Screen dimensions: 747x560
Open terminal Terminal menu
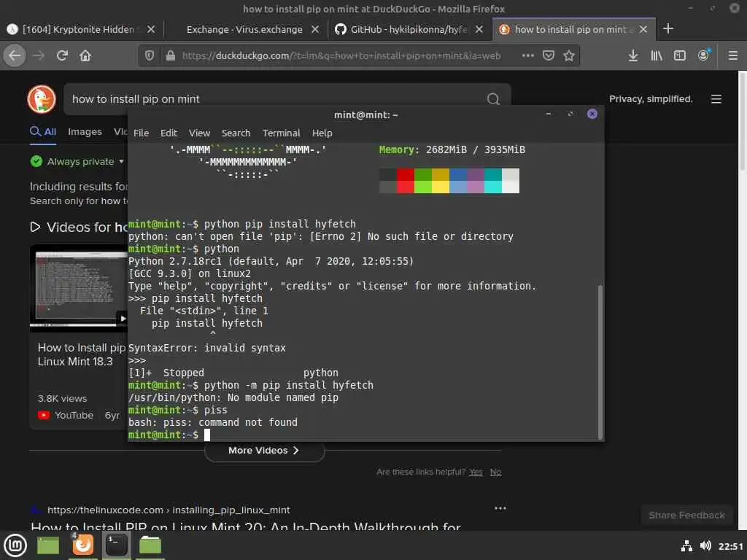281,133
